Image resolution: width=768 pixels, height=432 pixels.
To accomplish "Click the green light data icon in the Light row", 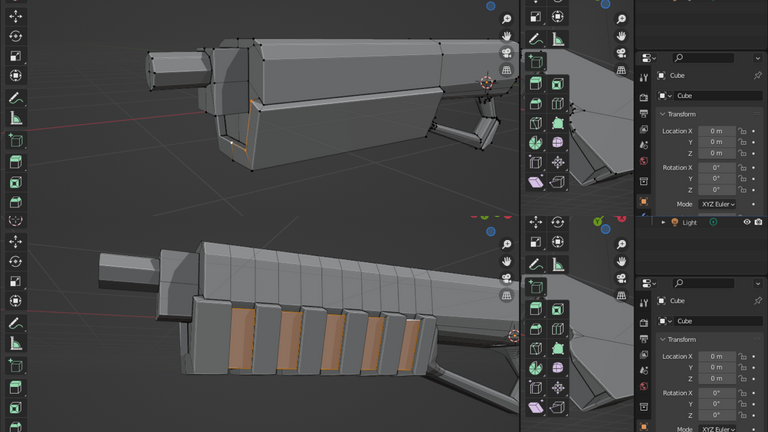I will [x=713, y=222].
